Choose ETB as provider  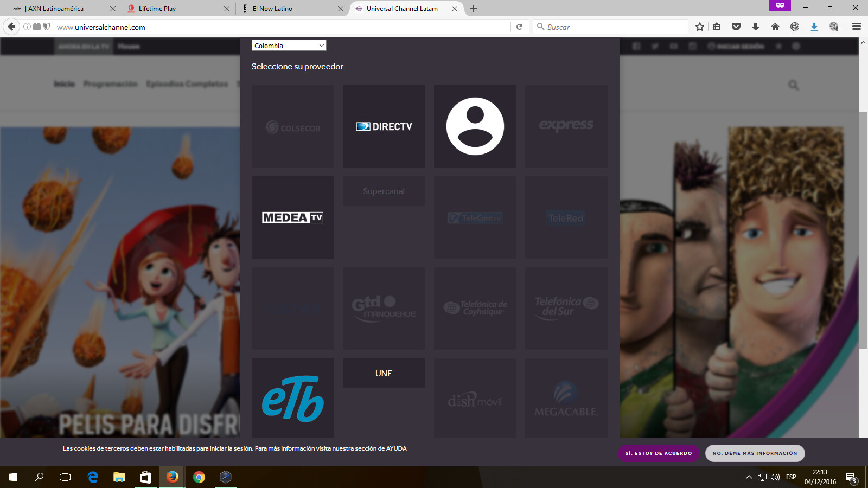point(293,399)
